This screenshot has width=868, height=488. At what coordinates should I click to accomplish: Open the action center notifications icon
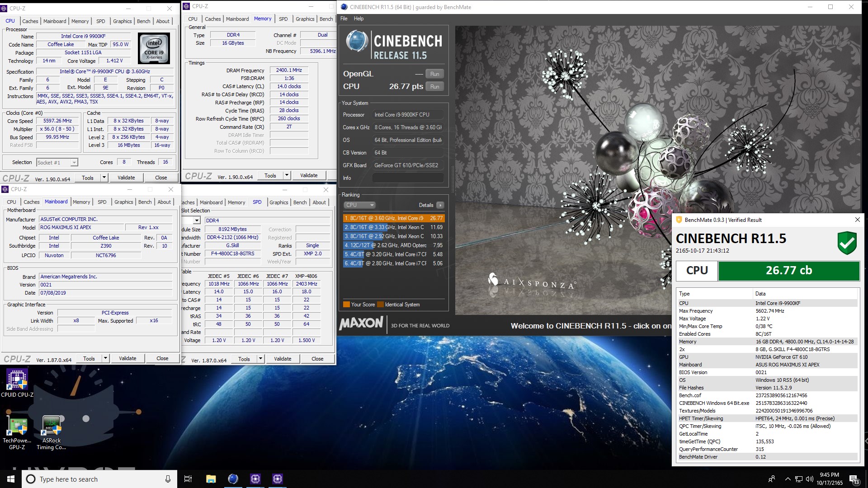pos(854,479)
